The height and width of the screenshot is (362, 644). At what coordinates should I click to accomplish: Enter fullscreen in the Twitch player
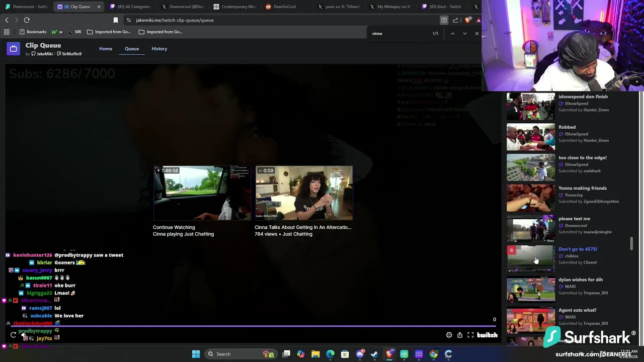pos(470,335)
